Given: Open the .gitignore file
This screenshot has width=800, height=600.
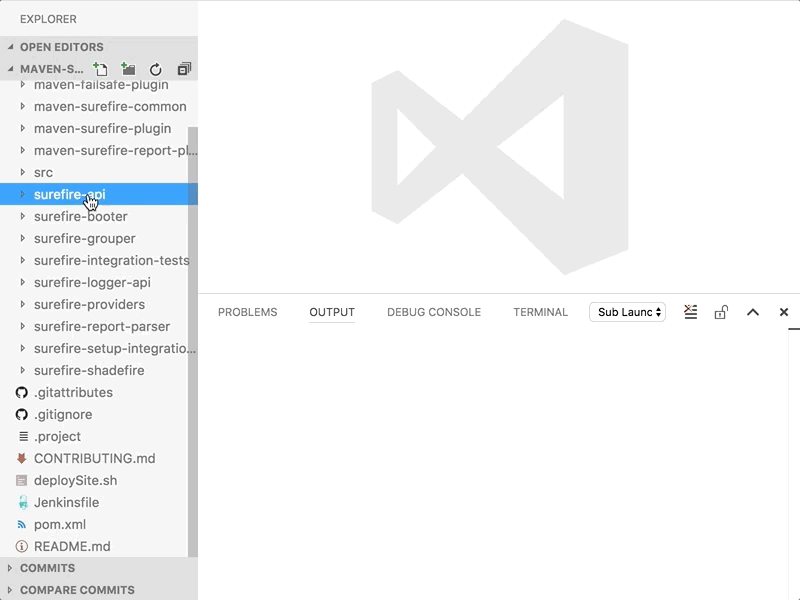Looking at the screenshot, I should tap(63, 414).
